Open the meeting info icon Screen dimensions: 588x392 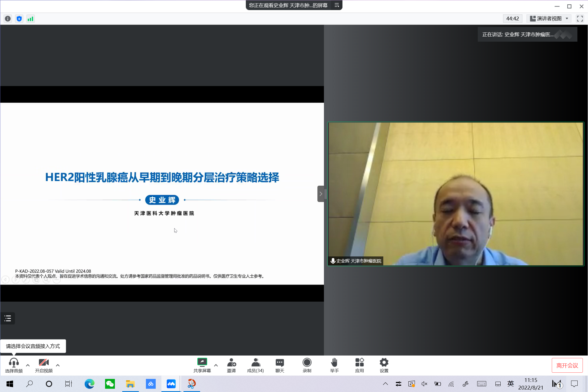8,19
